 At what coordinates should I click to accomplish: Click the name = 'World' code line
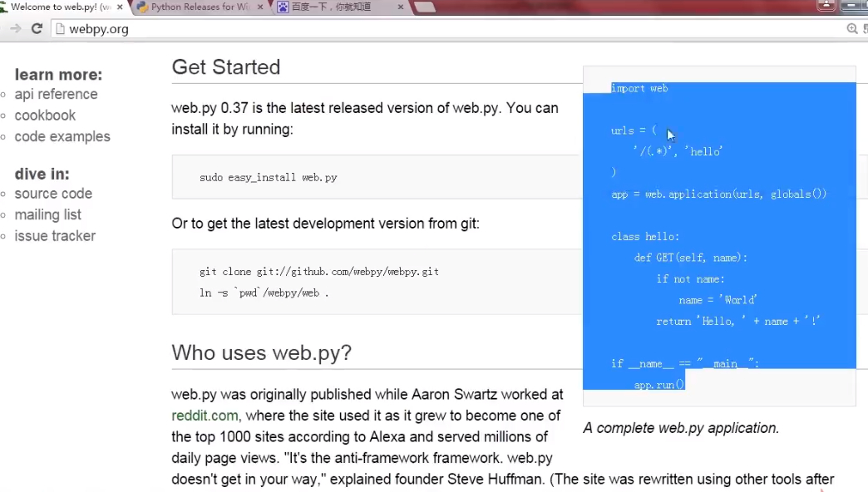tap(718, 300)
